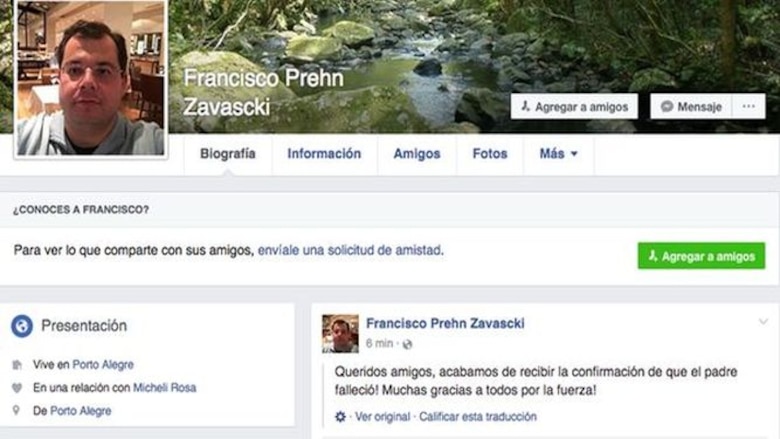Click Agregar a amigos on cover photo
Image resolution: width=780 pixels, height=439 pixels.
click(x=574, y=106)
